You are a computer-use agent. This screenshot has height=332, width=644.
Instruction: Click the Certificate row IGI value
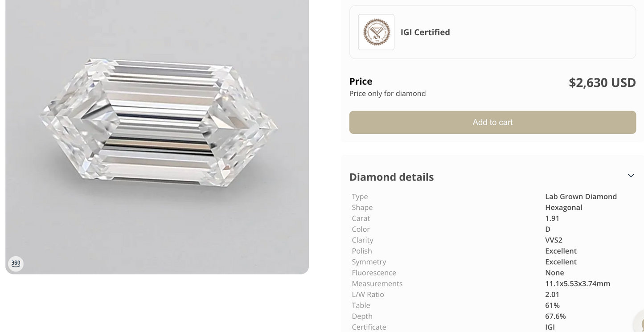pyautogui.click(x=550, y=327)
